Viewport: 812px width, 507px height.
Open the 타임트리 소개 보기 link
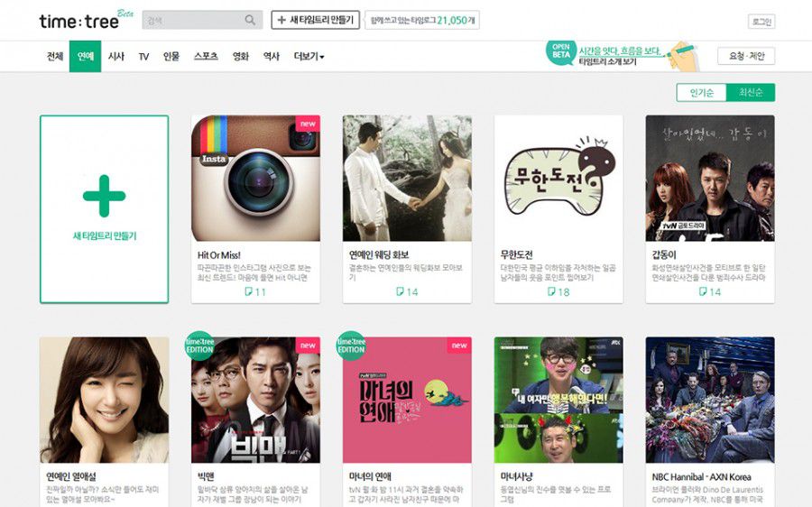pos(607,61)
